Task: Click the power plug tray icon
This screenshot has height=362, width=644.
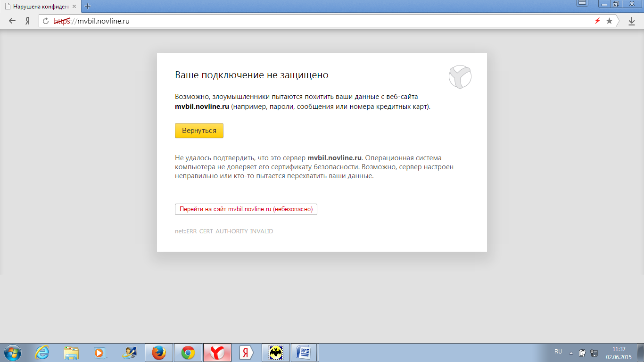Action: tap(583, 353)
